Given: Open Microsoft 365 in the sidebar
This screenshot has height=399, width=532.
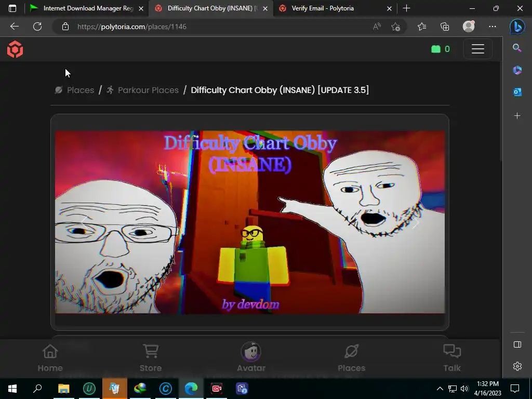Looking at the screenshot, I should tap(517, 70).
